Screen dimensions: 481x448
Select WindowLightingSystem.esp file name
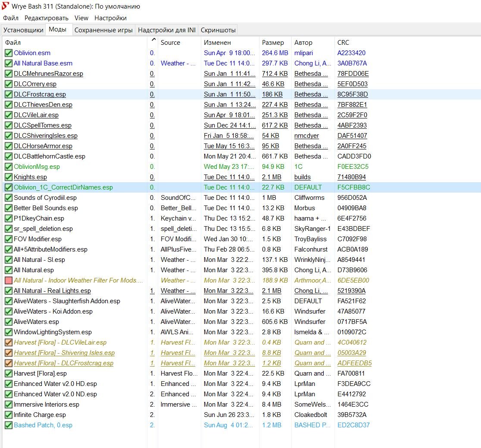click(53, 332)
